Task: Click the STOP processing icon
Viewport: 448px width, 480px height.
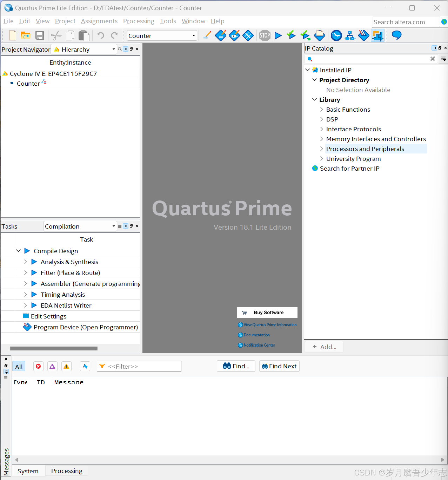Action: (x=265, y=35)
